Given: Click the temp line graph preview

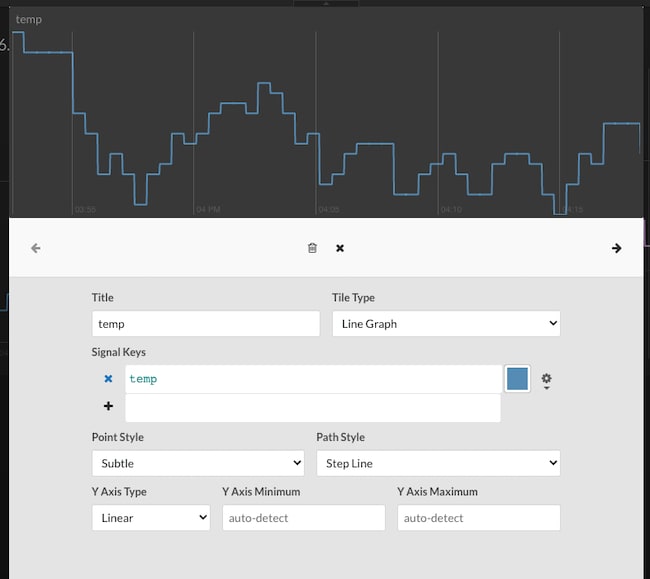Looking at the screenshot, I should (326, 123).
